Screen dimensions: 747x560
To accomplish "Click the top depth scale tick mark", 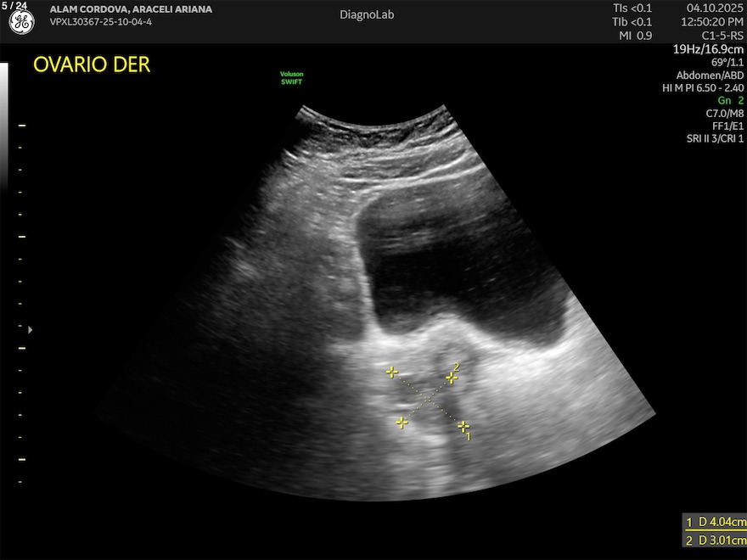I will coord(22,126).
